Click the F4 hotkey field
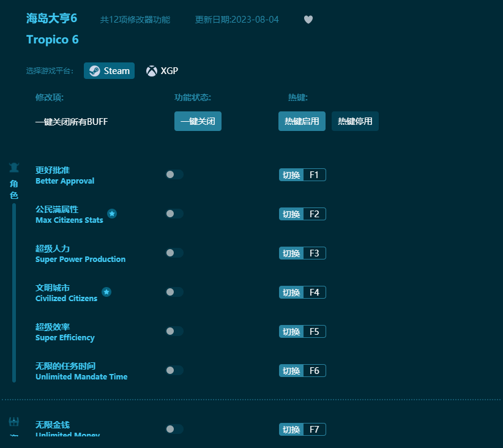 (x=315, y=293)
